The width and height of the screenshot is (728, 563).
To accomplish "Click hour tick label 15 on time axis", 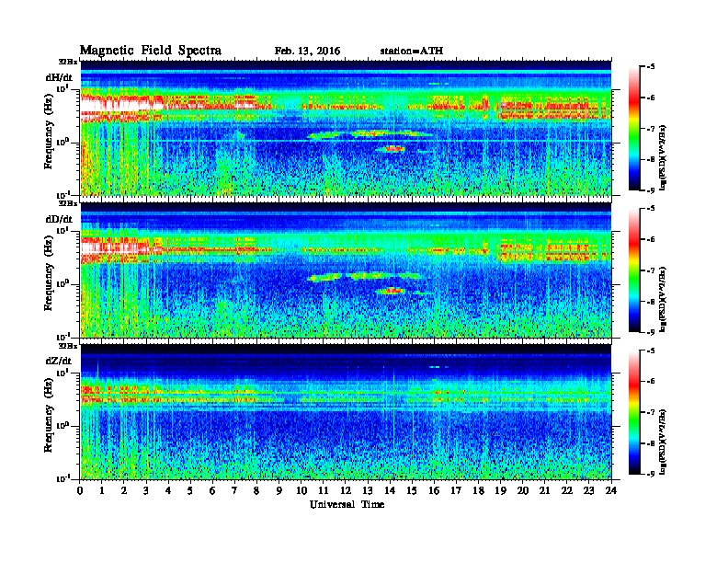I will (x=412, y=491).
